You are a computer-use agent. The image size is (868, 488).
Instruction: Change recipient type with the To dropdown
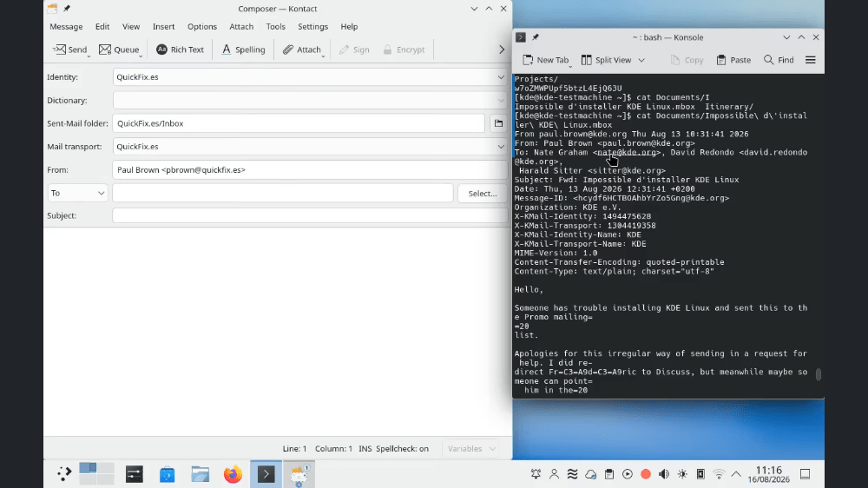click(x=77, y=193)
